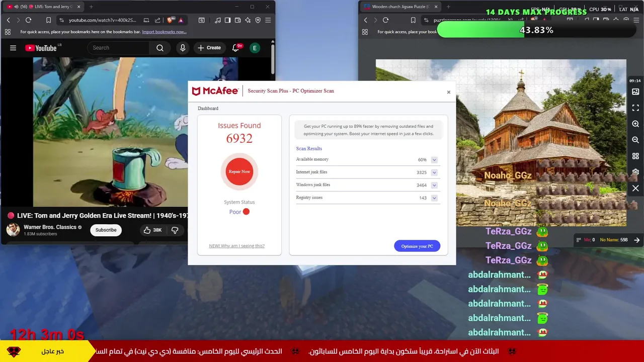Viewport: 644px width, 362px height.
Task: Expand the Registry issues result
Action: coord(434,198)
